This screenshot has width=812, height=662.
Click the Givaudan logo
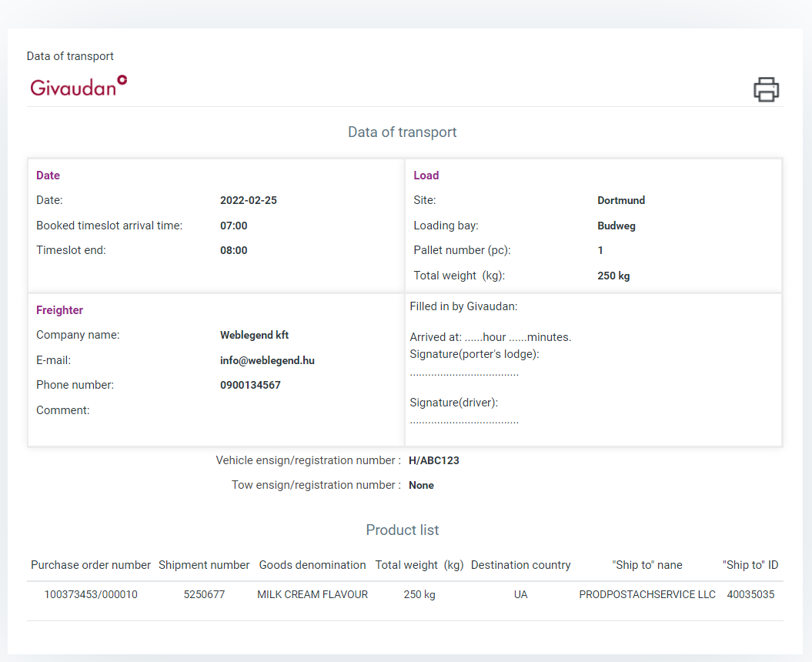(79, 85)
